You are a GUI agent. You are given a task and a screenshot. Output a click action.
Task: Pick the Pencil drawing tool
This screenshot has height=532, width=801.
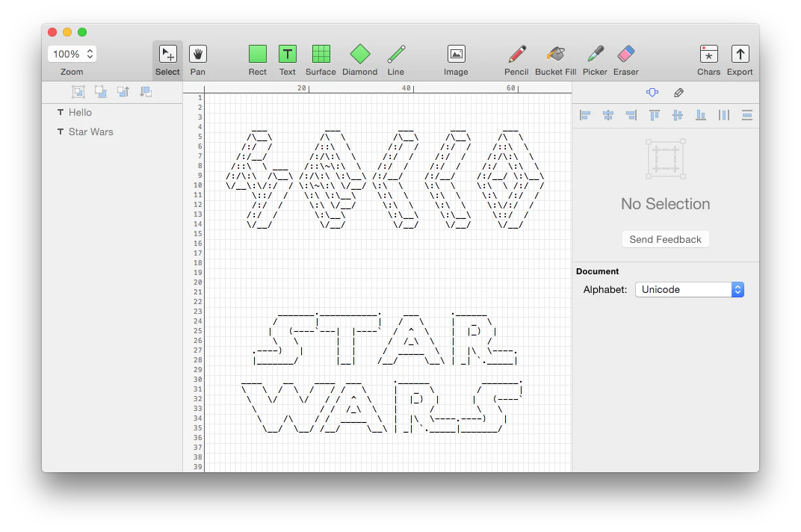tap(516, 60)
